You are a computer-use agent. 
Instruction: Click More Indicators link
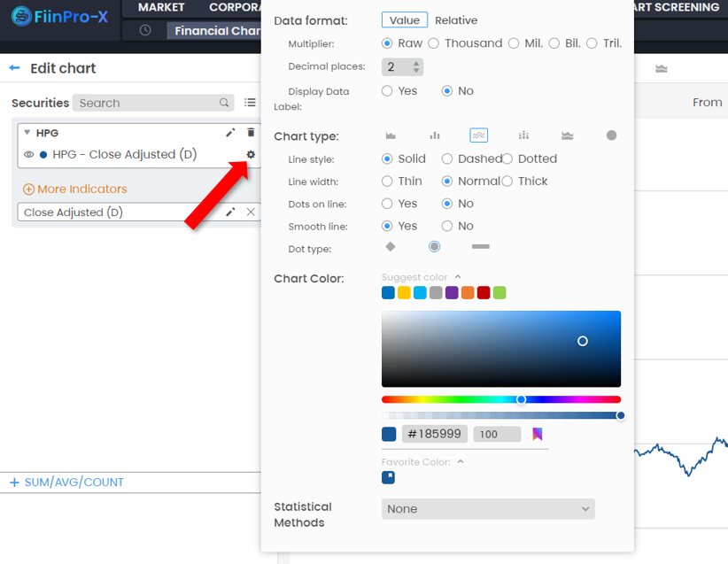[x=74, y=189]
